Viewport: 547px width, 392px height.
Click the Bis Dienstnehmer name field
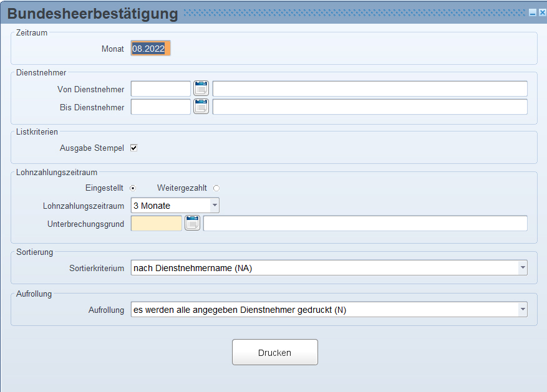[369, 107]
